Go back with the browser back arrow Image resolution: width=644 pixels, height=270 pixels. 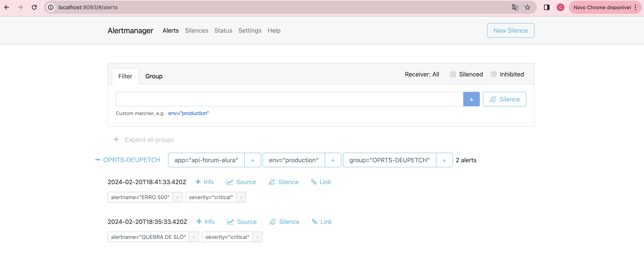pos(7,7)
